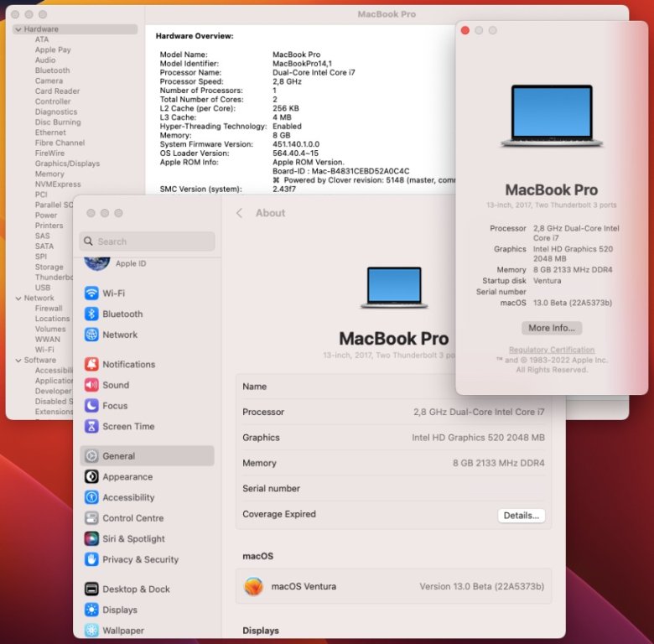This screenshot has height=644, width=654.
Task: Open Wi-Fi settings icon in sidebar
Action: pos(91,293)
